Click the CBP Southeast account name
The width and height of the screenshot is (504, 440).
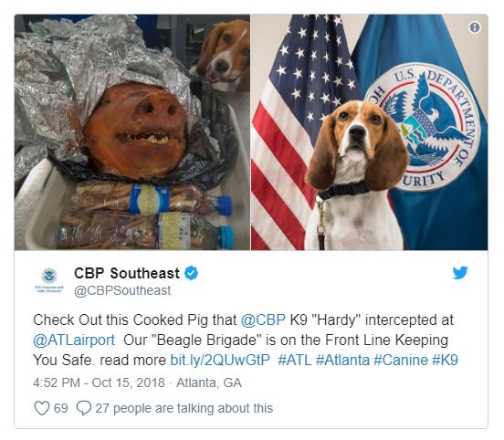click(x=127, y=274)
